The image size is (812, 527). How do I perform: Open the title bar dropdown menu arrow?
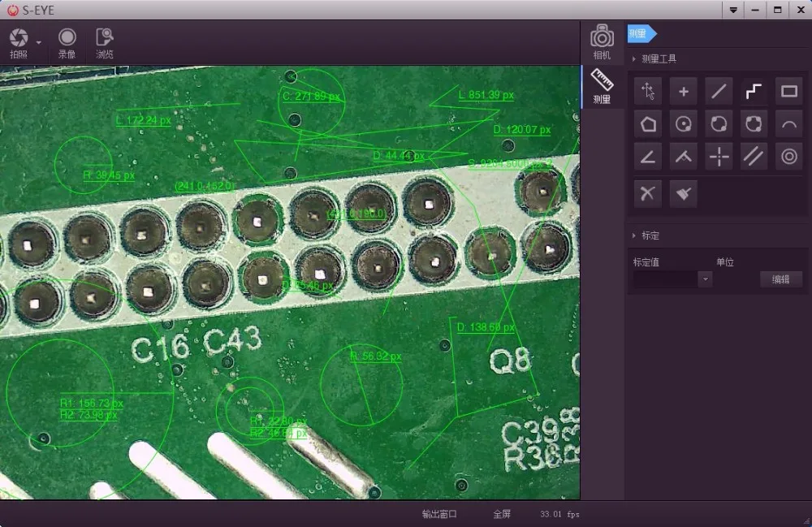pyautogui.click(x=733, y=10)
